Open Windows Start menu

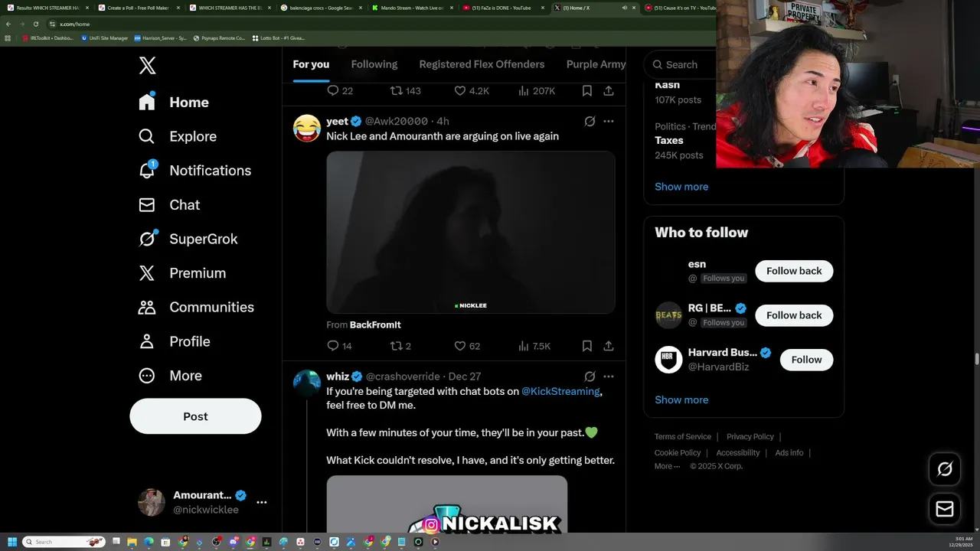point(12,542)
